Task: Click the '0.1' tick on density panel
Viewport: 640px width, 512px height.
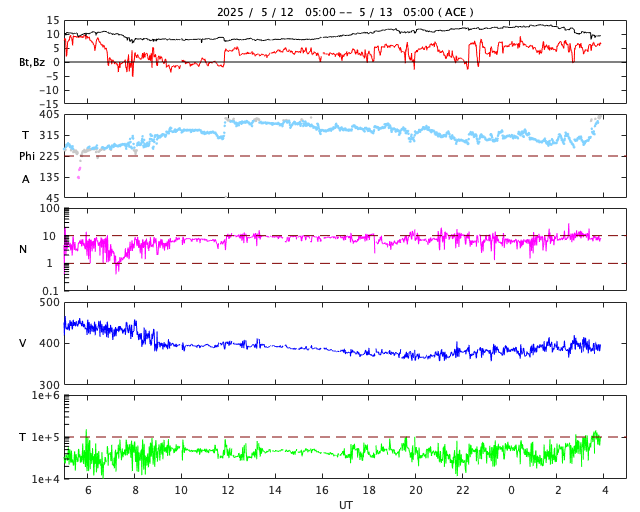Action: (x=51, y=291)
